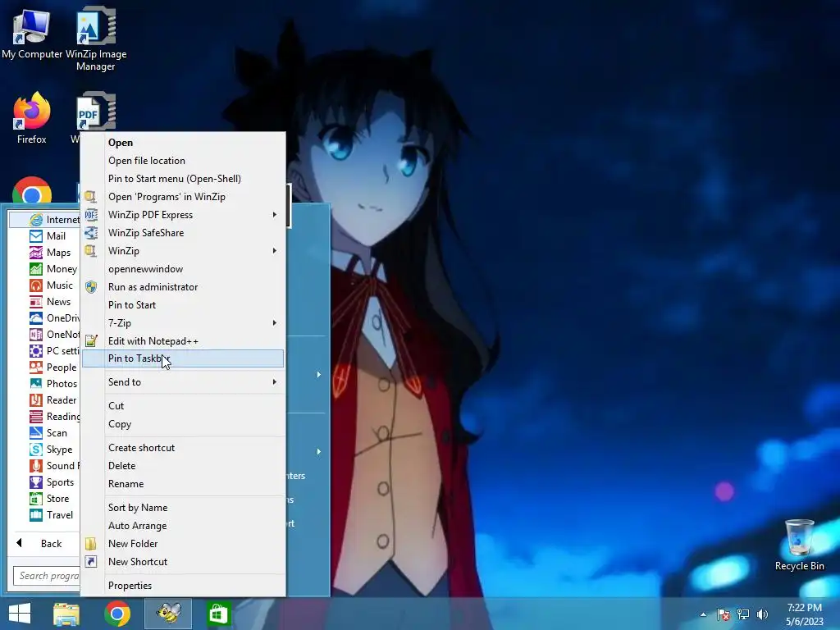Select Travel in the programs list
840x630 pixels.
point(51,515)
